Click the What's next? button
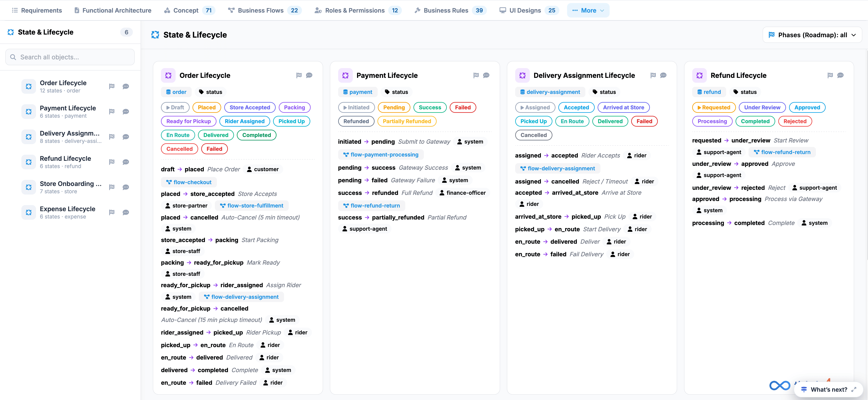This screenshot has width=868, height=400. pyautogui.click(x=829, y=390)
